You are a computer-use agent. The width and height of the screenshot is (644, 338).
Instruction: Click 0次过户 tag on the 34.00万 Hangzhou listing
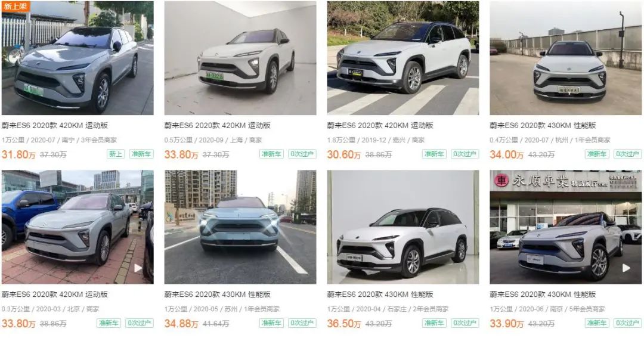627,154
